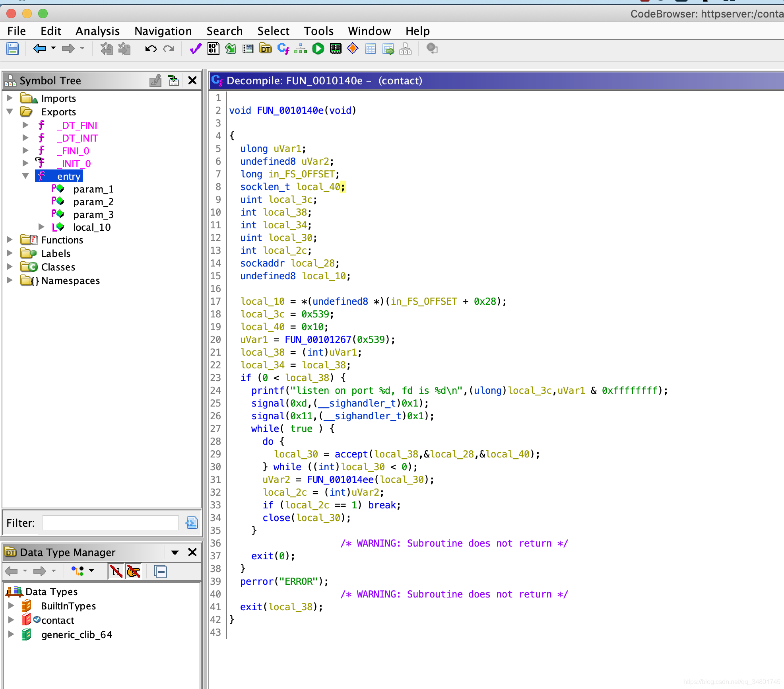
Task: Select the _DT_INIT export symbol
Action: [78, 138]
